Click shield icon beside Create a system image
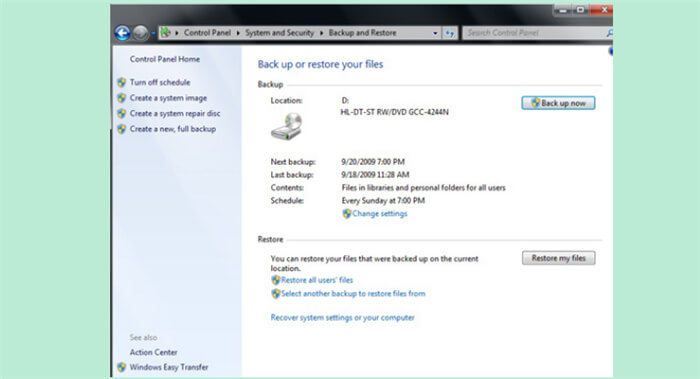Viewport: 700px width, 379px height. 121,98
